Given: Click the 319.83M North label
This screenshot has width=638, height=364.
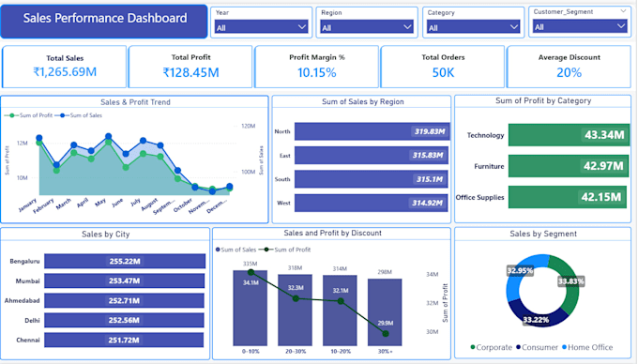Looking at the screenshot, I should point(430,131).
